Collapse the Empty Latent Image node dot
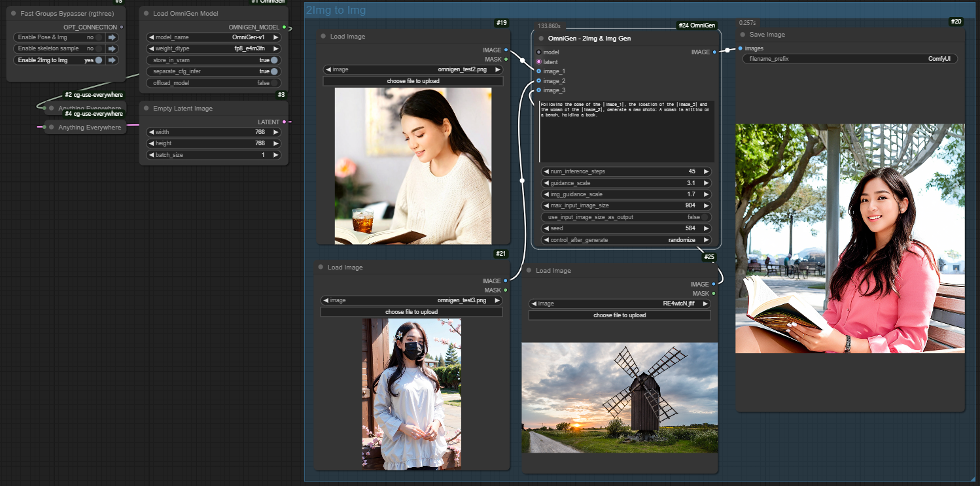 pos(145,109)
